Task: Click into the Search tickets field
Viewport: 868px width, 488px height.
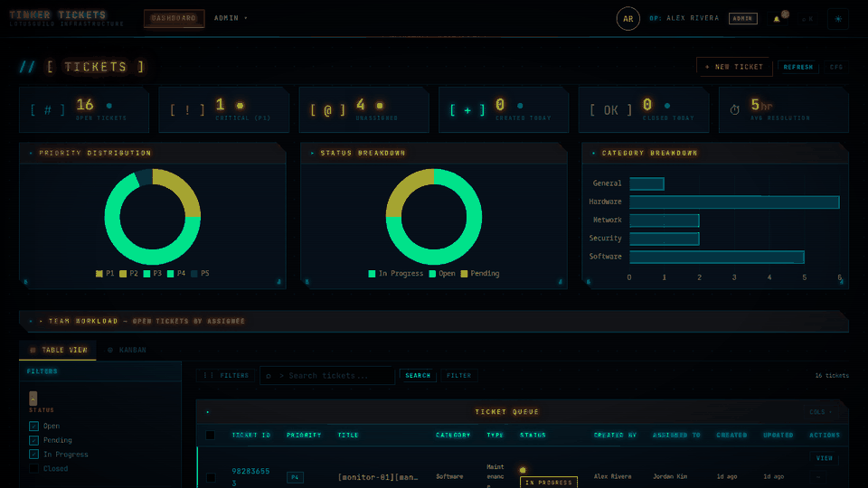Action: (x=327, y=376)
